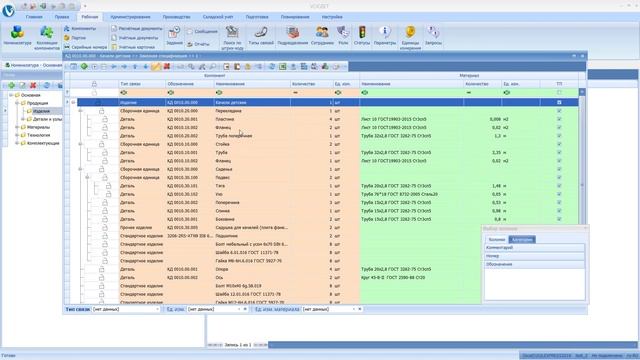Switch to the Производство ribbon tab
Screen dimensions: 640x360
point(176,17)
